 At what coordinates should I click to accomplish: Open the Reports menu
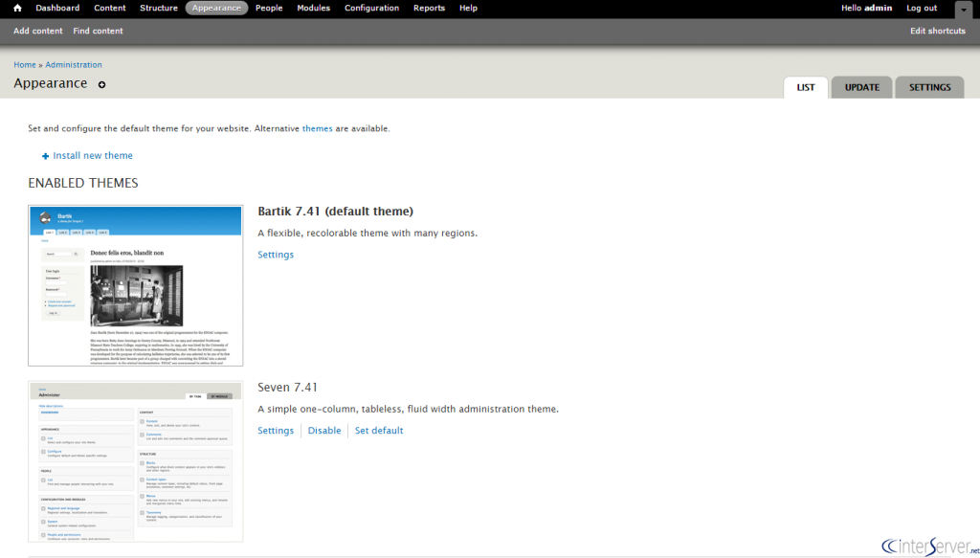pyautogui.click(x=430, y=8)
